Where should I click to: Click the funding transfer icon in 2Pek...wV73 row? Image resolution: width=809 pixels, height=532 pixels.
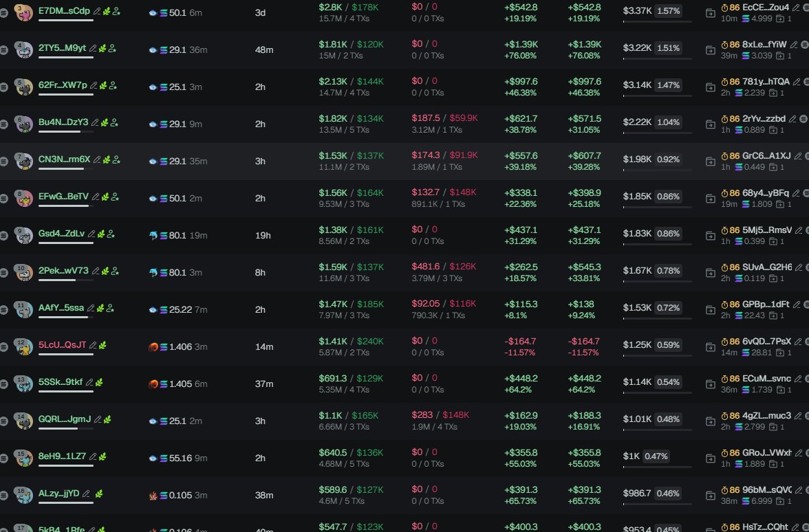click(711, 271)
